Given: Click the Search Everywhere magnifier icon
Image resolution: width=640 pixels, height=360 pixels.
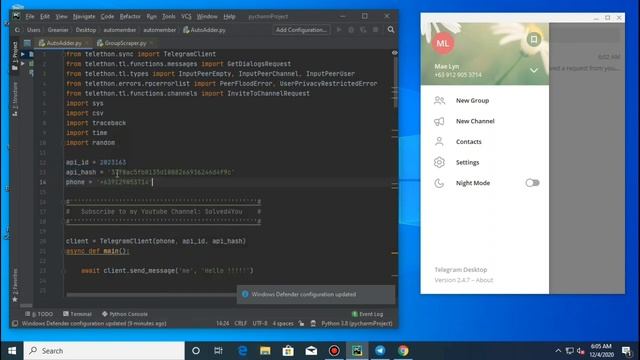Looking at the screenshot, I should click(x=391, y=30).
